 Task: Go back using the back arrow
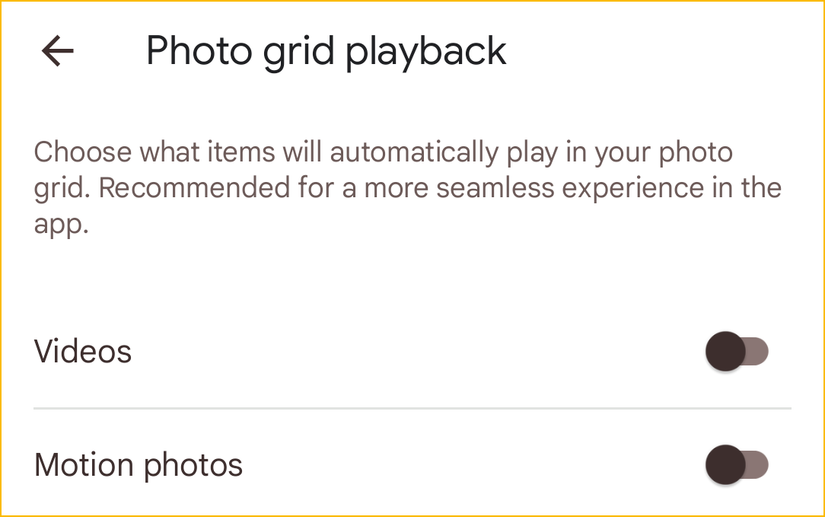tap(58, 51)
